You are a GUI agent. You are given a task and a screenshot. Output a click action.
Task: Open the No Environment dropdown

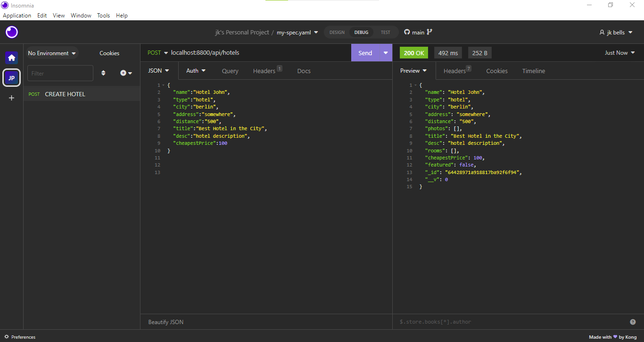(x=51, y=53)
